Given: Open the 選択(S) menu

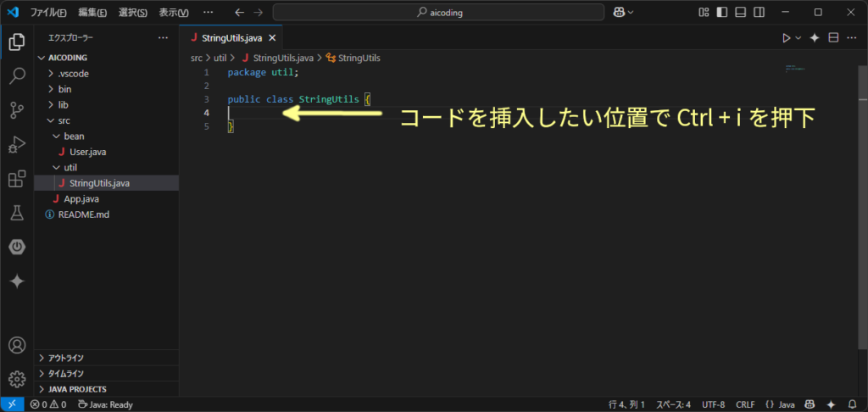Looking at the screenshot, I should (x=133, y=12).
